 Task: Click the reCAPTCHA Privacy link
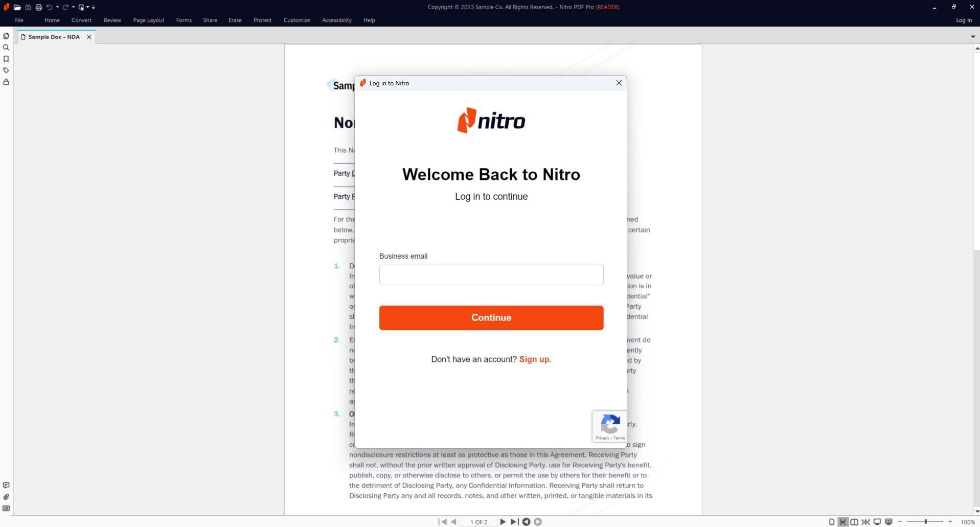(x=602, y=438)
